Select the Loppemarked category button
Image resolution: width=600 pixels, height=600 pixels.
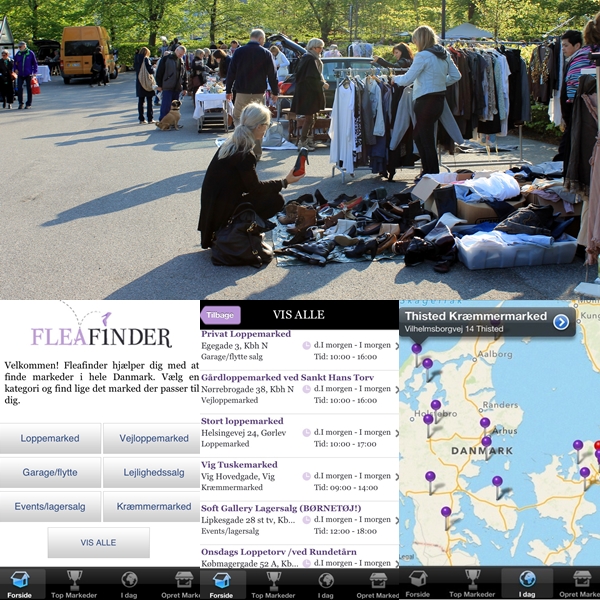(x=50, y=439)
